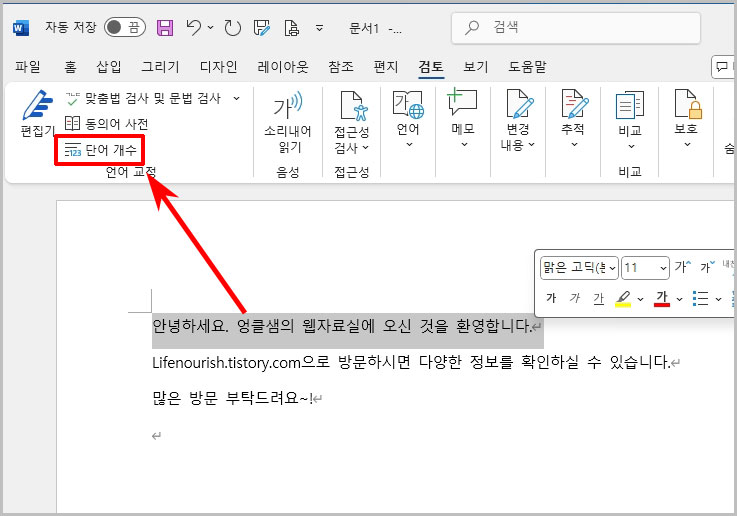Viewport: 737px width, 516px height.
Task: Open Customize Quick Access Toolbar dropdown
Action: 319,28
